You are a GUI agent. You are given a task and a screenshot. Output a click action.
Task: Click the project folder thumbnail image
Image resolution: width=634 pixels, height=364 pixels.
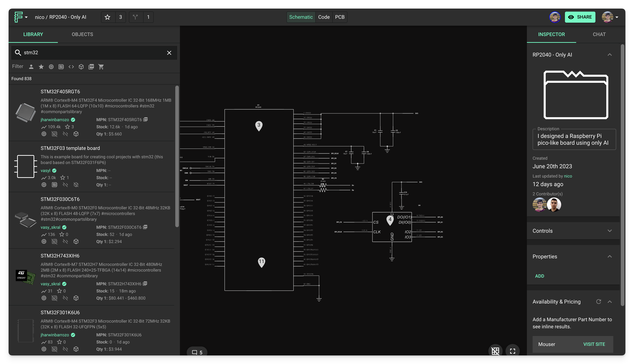coord(575,95)
